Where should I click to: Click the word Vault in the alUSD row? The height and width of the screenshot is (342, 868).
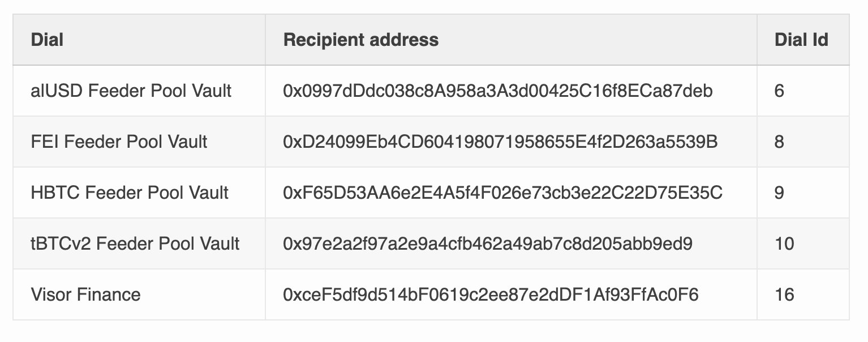point(210,91)
